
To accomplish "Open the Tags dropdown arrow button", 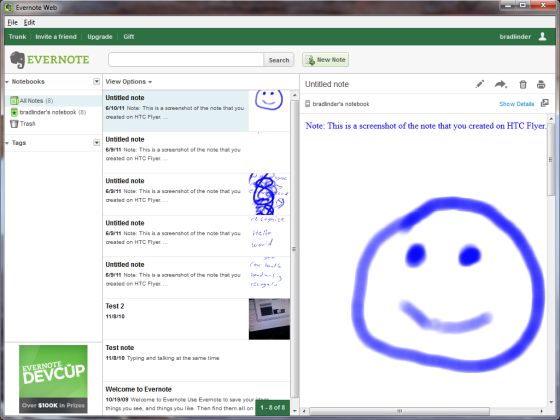I will click(96, 142).
